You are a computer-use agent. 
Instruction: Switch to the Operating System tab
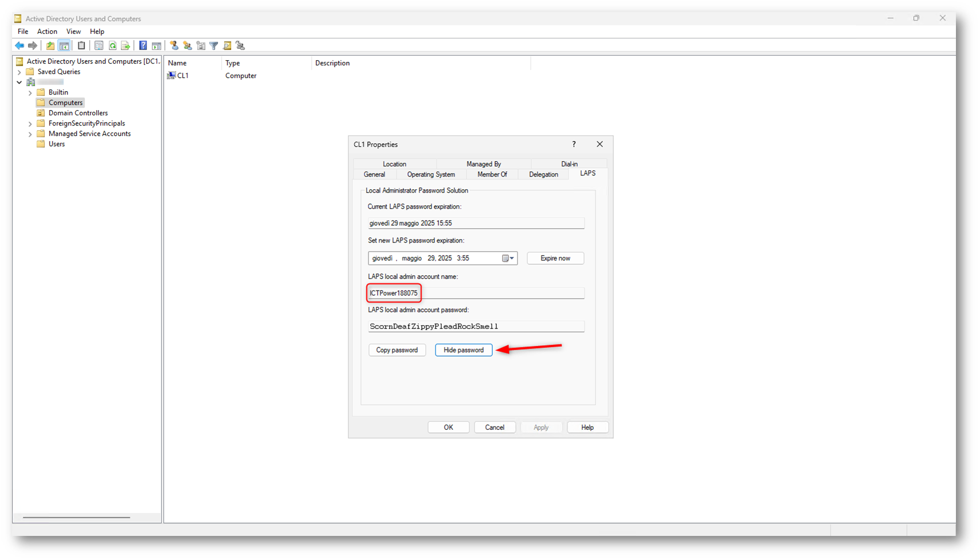point(431,174)
